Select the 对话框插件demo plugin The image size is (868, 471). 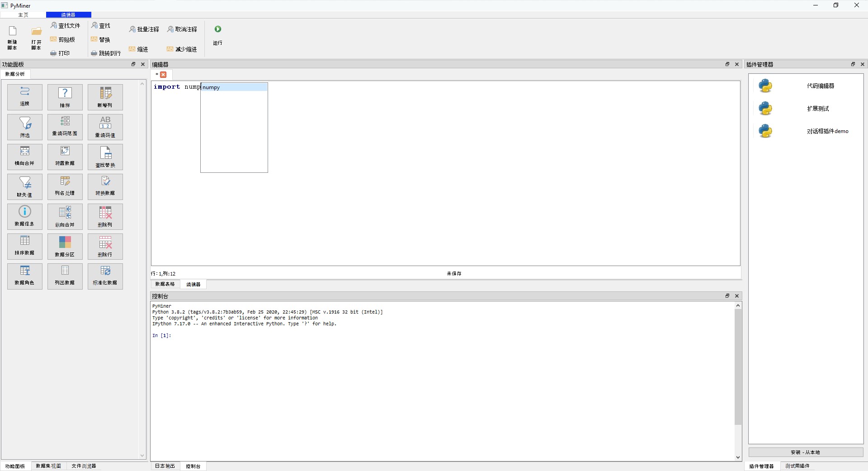(x=806, y=131)
